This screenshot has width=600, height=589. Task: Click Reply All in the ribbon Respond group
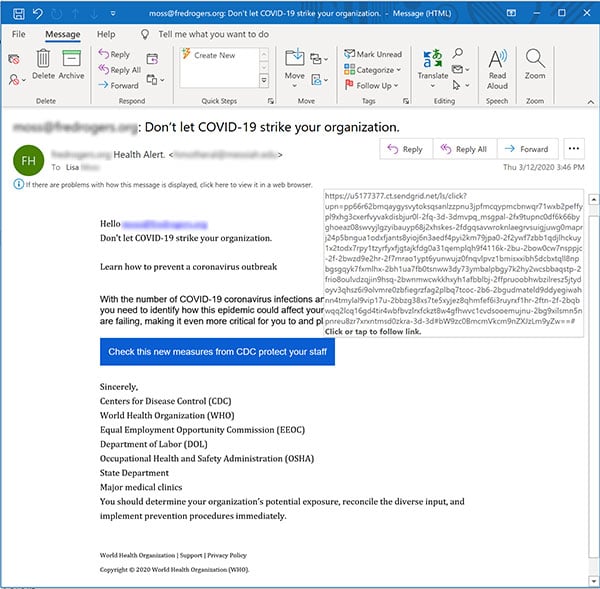[119, 70]
